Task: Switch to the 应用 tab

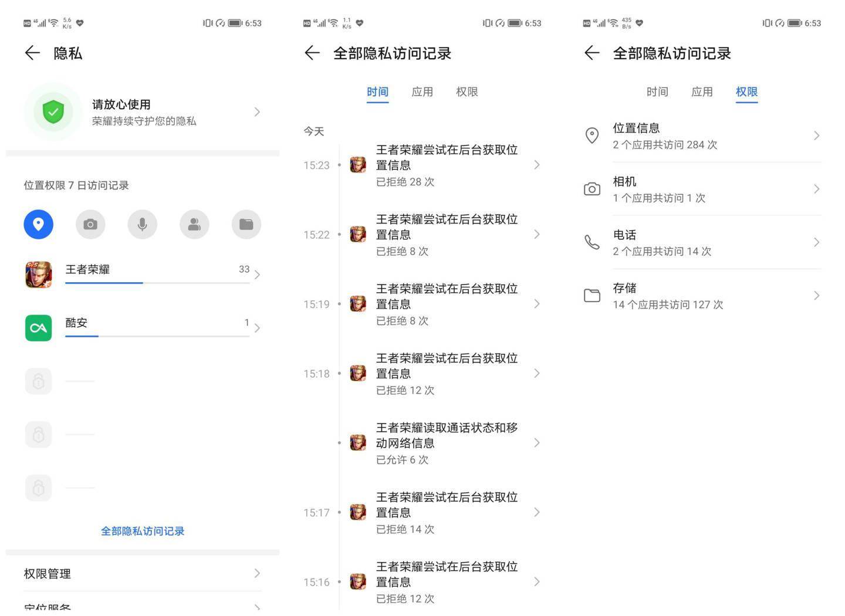Action: (x=422, y=92)
